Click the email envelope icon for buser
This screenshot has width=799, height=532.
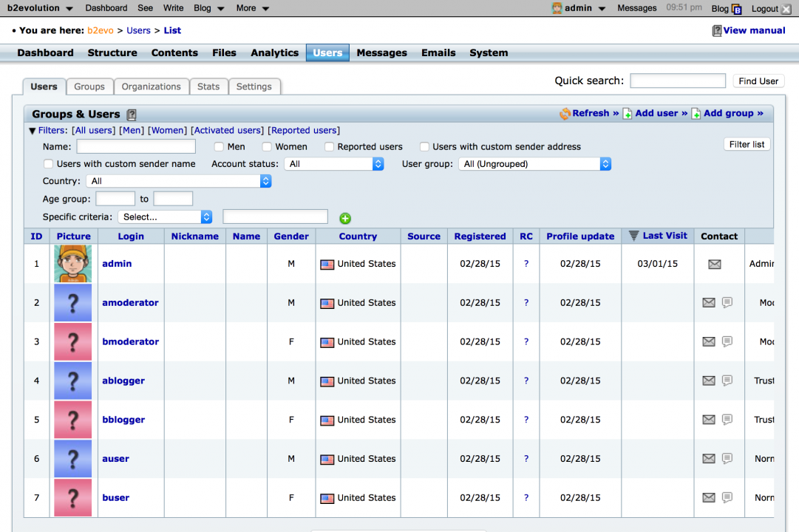tap(709, 497)
